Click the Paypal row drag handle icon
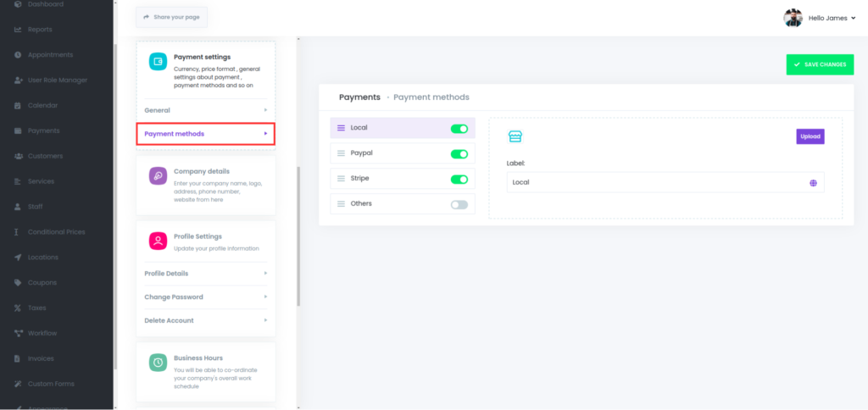Viewport: 868px width, 410px height. coord(342,154)
